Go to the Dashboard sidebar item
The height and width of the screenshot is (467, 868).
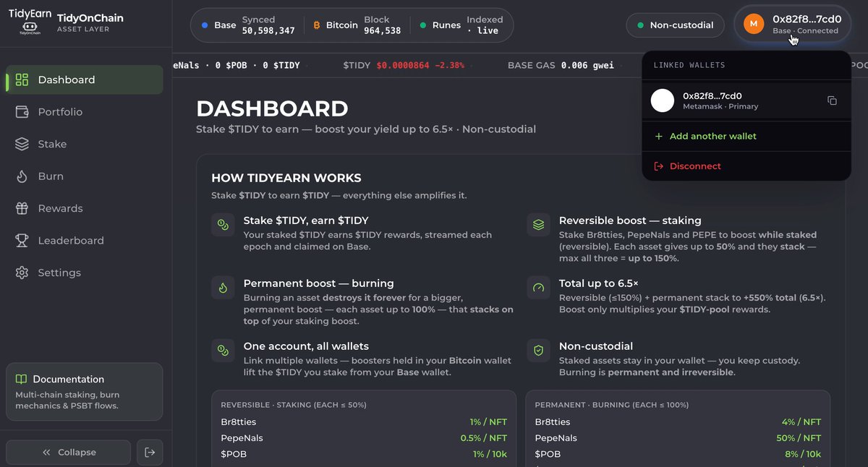coord(85,80)
